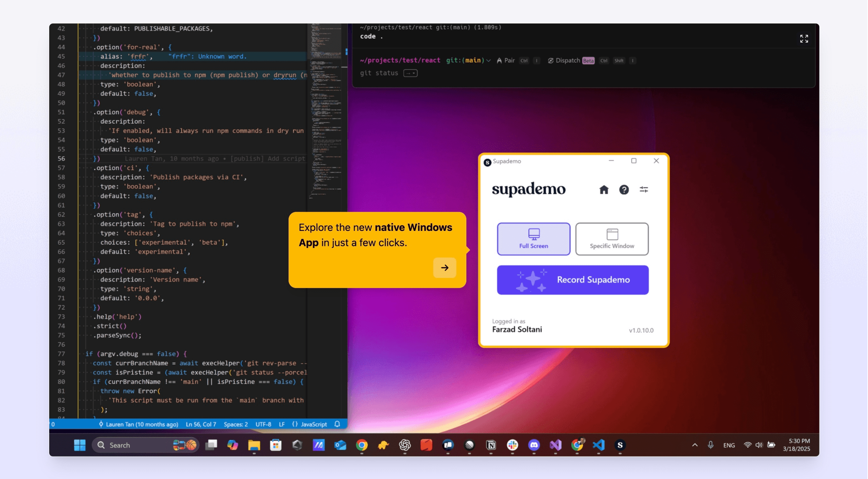Click if (argv.debug === false) line
Screen dimensions: 868x479
pyautogui.click(x=136, y=354)
